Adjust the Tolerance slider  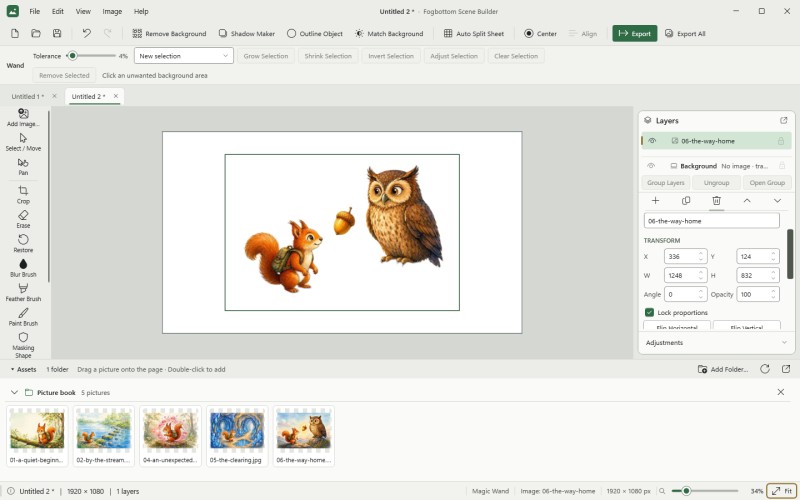93,56
